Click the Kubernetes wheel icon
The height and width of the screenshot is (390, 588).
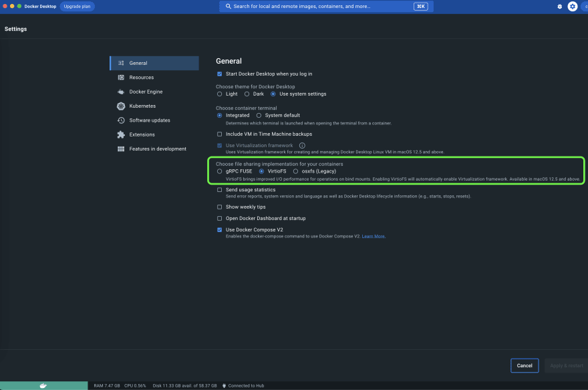tap(121, 106)
